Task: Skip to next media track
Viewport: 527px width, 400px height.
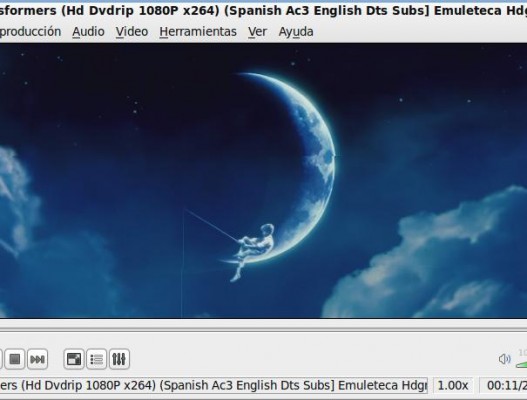Action: [37, 359]
